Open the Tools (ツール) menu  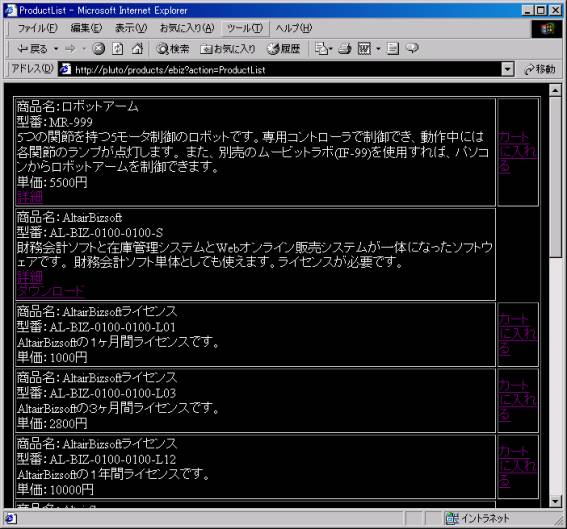[245, 28]
